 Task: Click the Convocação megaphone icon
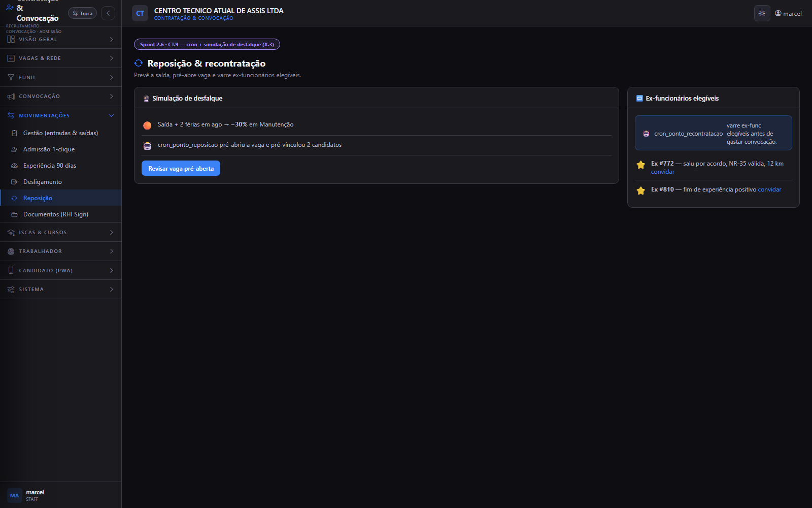(x=11, y=97)
